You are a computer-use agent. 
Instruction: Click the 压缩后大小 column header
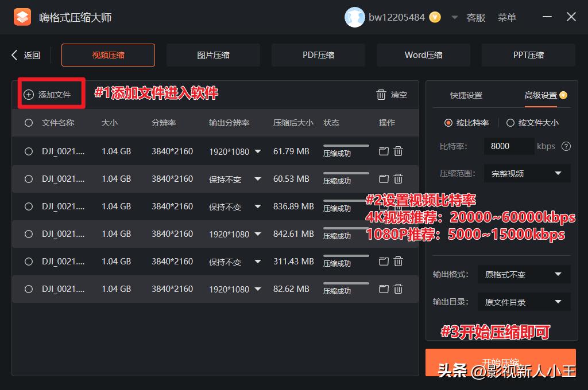click(293, 123)
